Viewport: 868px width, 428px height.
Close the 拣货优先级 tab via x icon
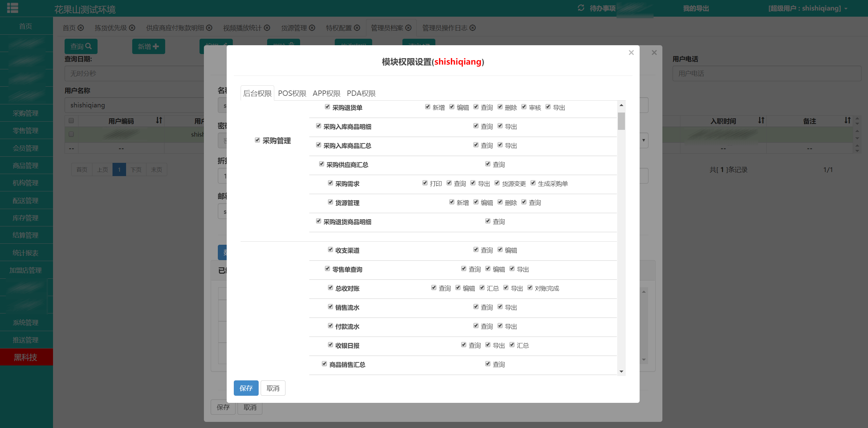click(132, 28)
